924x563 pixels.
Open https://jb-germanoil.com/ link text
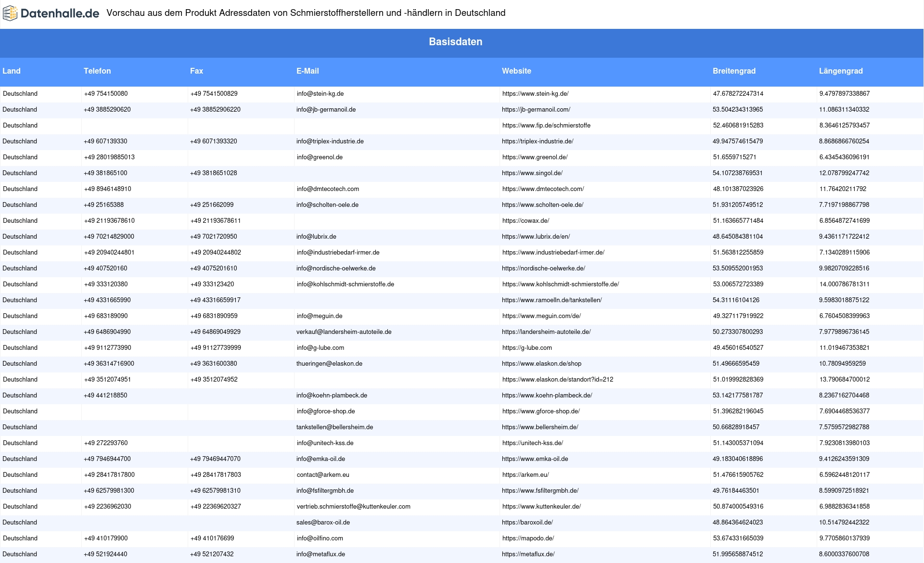(536, 110)
